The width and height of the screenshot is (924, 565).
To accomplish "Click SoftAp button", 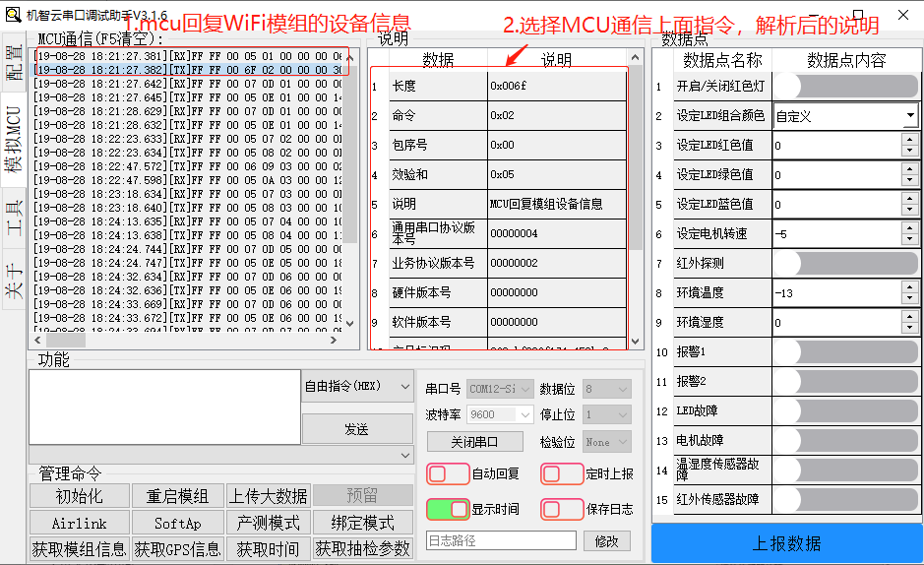I will pos(178,524).
